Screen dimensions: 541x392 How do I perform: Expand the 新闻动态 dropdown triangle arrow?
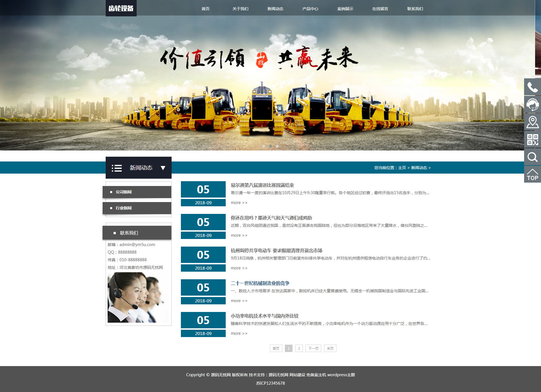click(x=163, y=168)
